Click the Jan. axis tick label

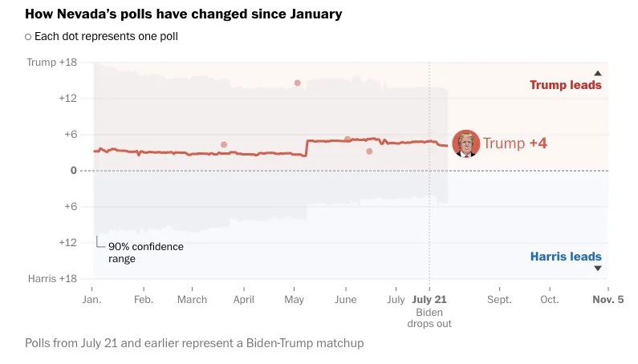(92, 300)
